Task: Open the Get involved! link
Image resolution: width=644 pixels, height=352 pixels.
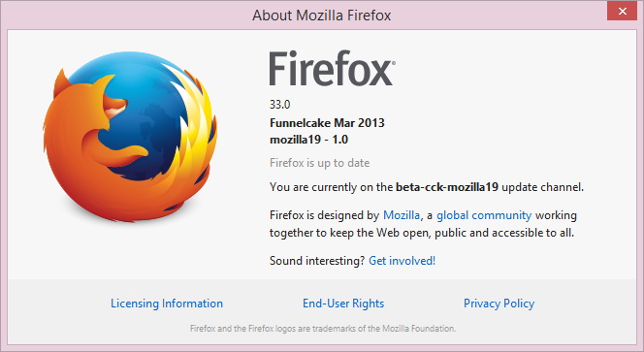Action: [402, 261]
